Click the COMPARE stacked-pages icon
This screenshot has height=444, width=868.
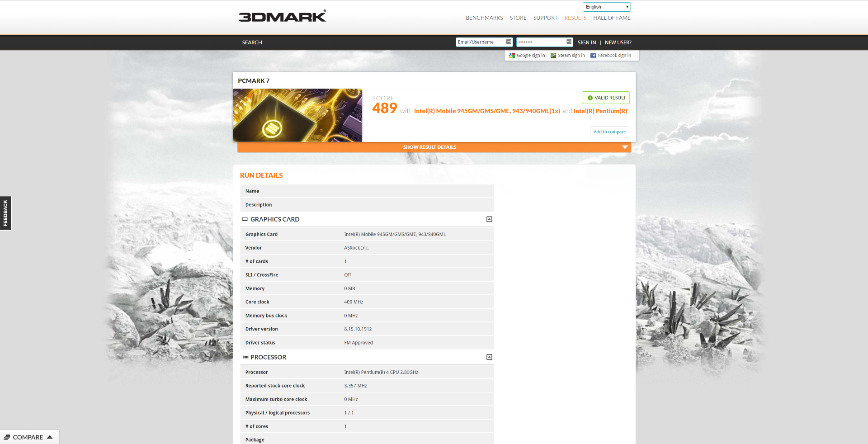(7, 437)
